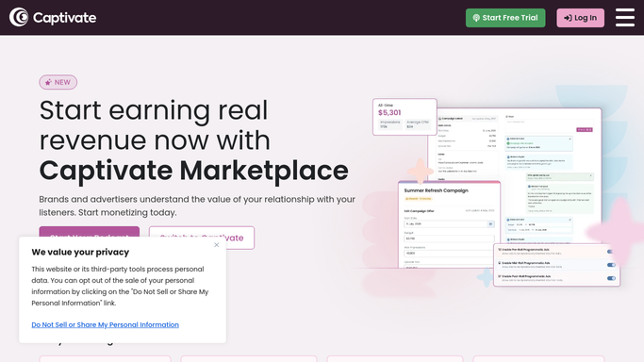Click the Captivate logo in the header
Screen dimensions: 644x362
[x=53, y=17]
